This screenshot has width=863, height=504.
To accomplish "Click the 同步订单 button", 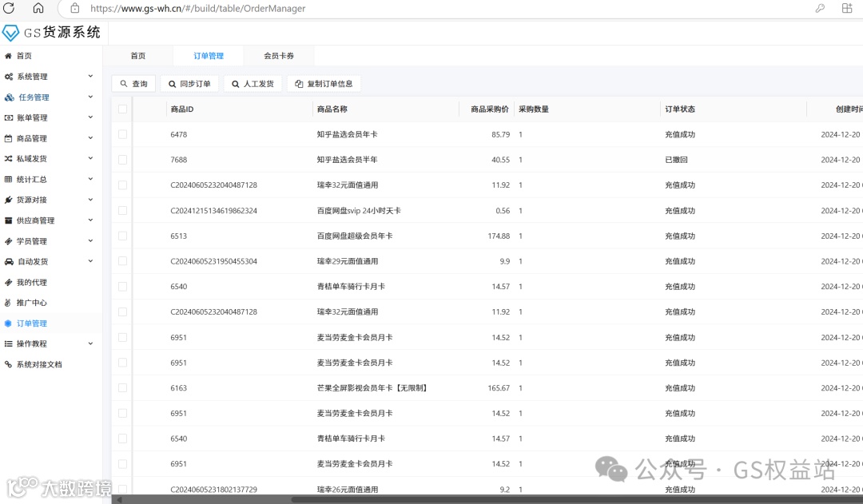I will click(x=189, y=84).
